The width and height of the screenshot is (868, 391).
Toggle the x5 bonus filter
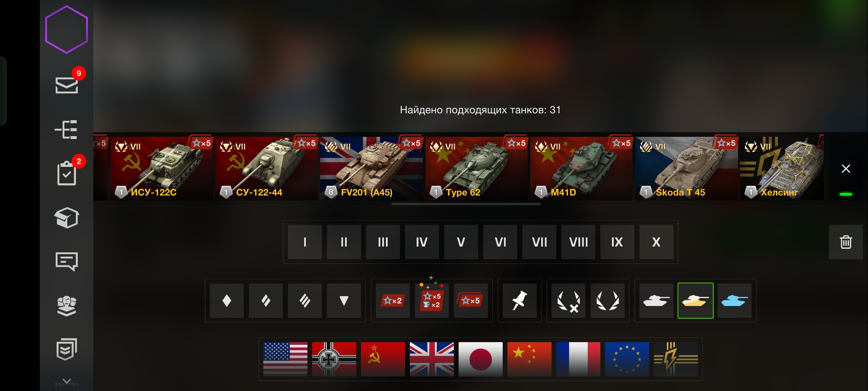tap(471, 300)
